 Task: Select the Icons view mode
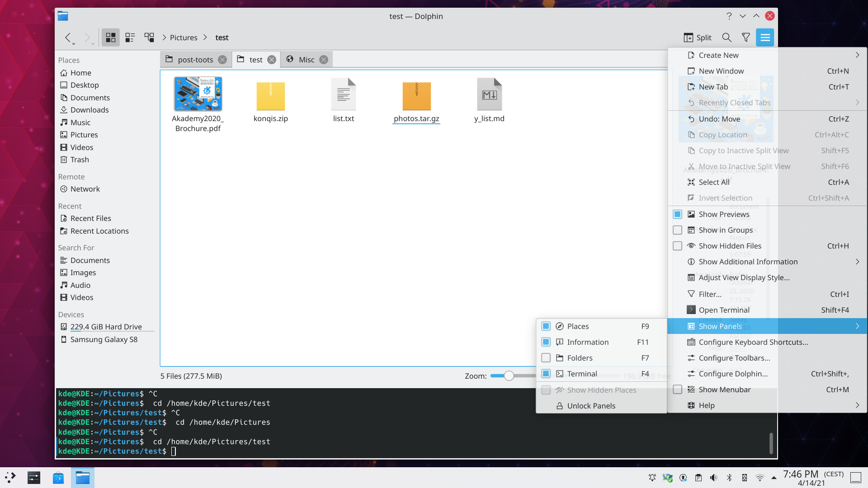[110, 37]
